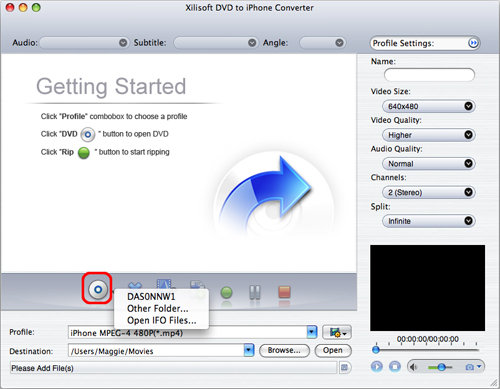Choose Open IFO Files... menu entry
The width and height of the screenshot is (500, 389).
point(162,320)
